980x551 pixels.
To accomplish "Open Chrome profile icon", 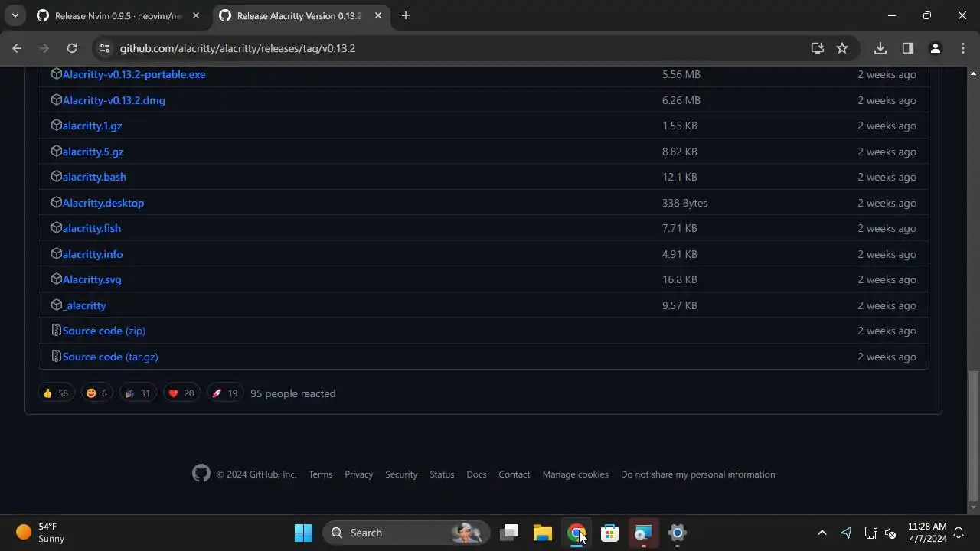I will (x=935, y=48).
